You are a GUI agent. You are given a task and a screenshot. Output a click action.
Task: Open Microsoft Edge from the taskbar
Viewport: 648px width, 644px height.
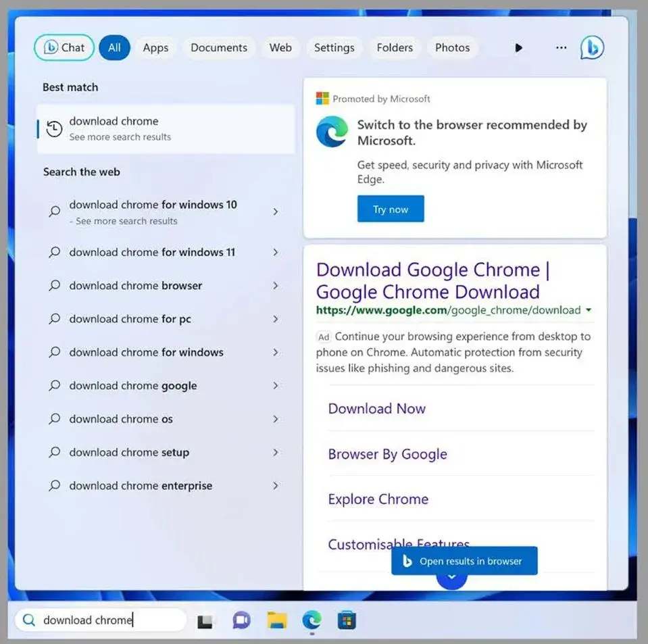pyautogui.click(x=311, y=620)
